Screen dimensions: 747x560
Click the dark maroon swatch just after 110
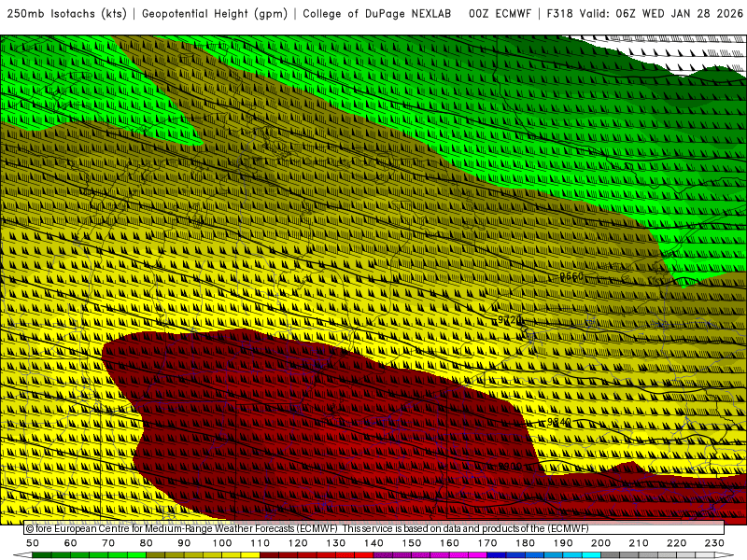269,555
